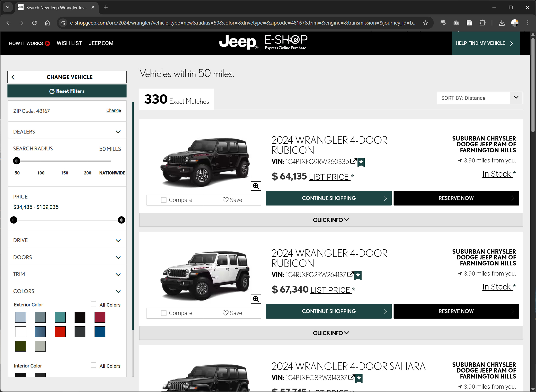Screen dimensions: 536x392
Task: Click the black Rubicon vehicle photo
Action: coord(205,162)
